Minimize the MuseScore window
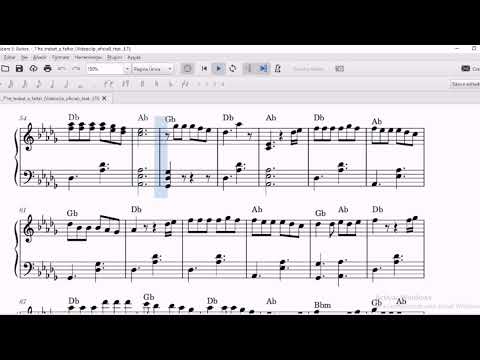480x360 pixels. [x=458, y=49]
